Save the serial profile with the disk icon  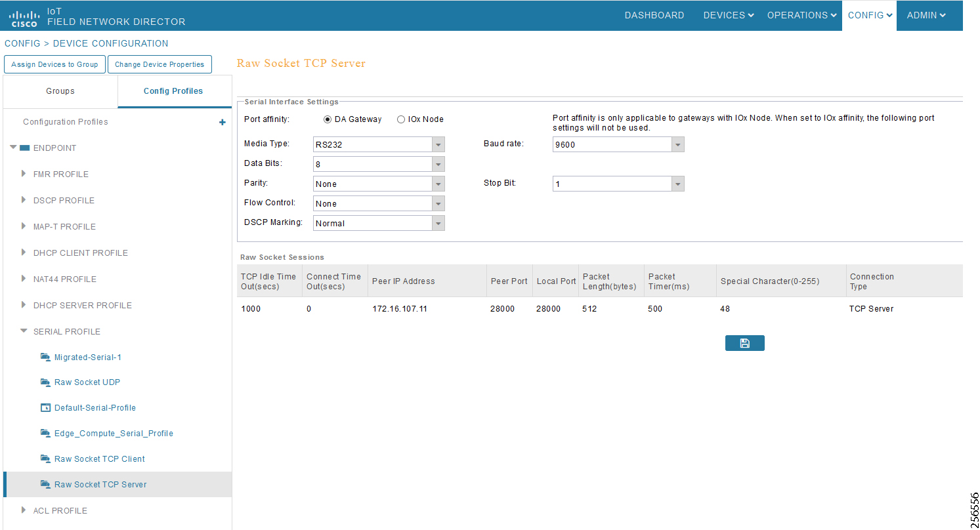tap(744, 343)
